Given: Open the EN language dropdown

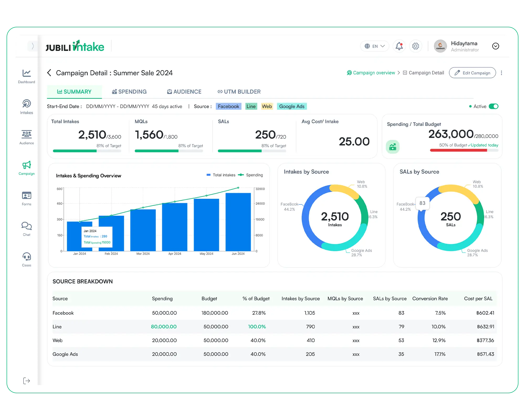Looking at the screenshot, I should (375, 46).
